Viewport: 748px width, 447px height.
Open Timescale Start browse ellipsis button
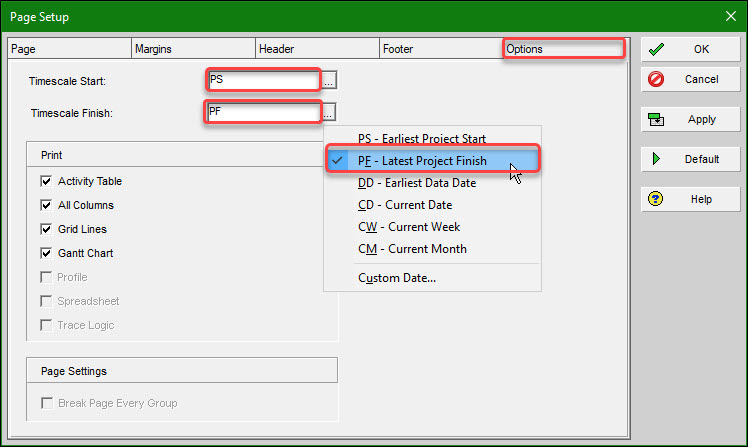329,80
